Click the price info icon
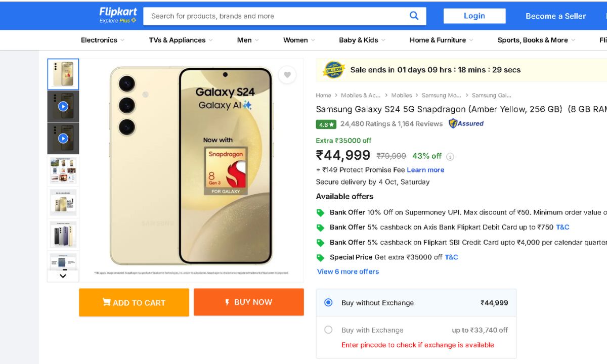The width and height of the screenshot is (607, 364). pos(450,157)
